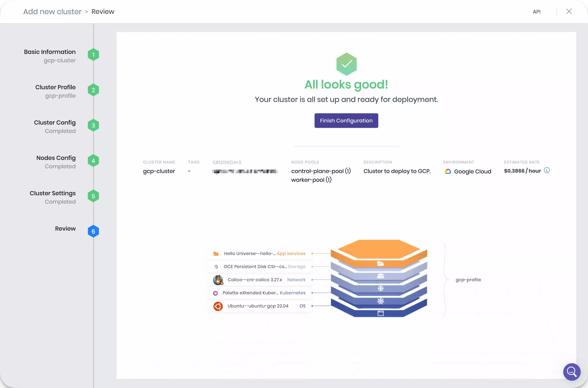Select the Review step hexagon
Viewport: 588px width, 388px height.
click(93, 231)
